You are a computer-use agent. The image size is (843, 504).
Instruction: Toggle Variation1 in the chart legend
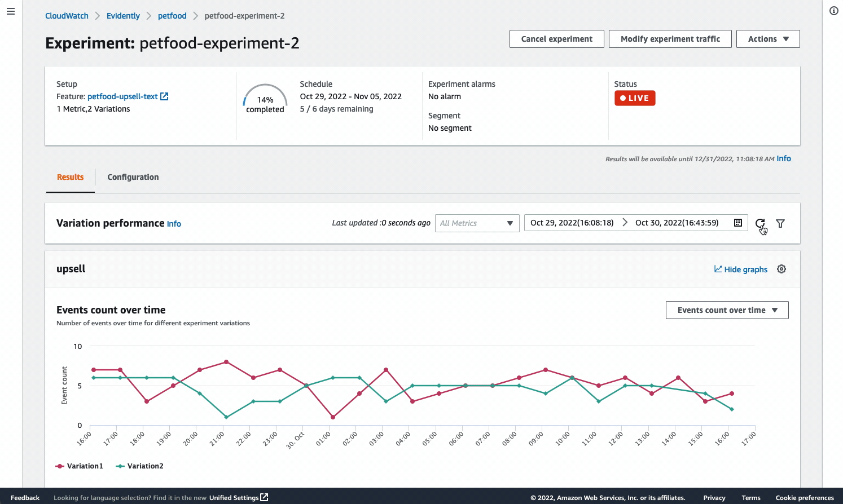[x=79, y=466]
